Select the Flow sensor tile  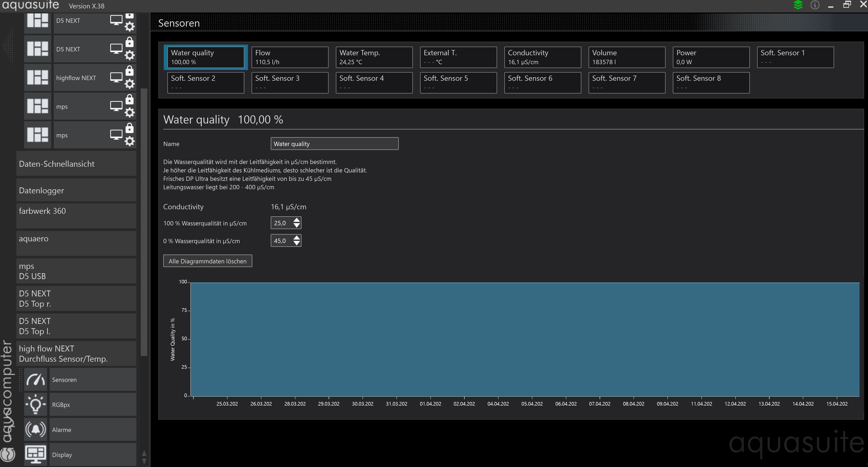point(290,57)
